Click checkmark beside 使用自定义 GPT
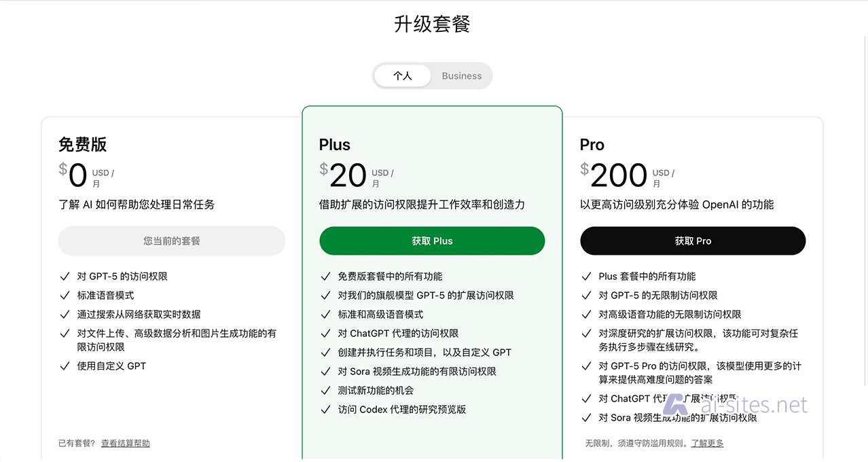868x462 pixels. click(x=65, y=366)
